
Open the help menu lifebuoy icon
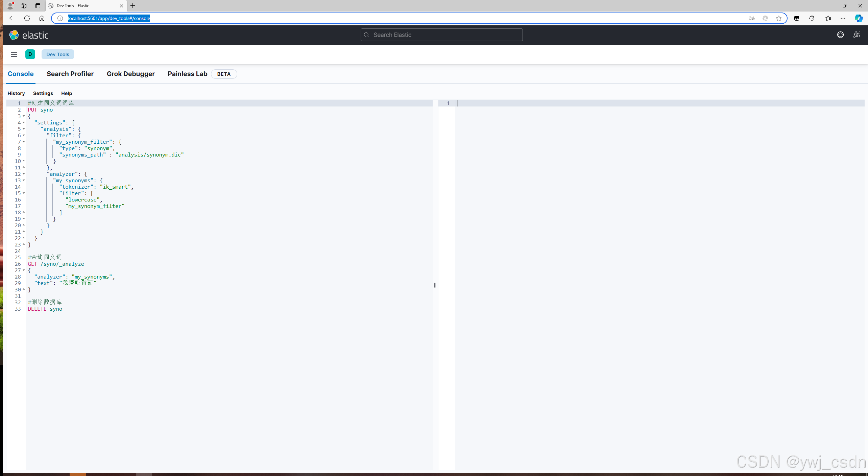[x=840, y=35]
